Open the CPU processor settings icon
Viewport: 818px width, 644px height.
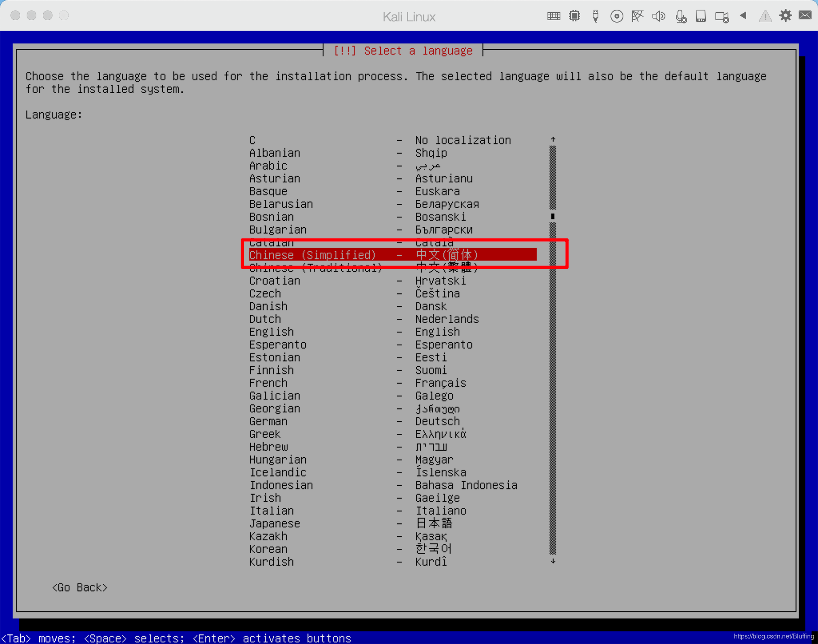574,16
